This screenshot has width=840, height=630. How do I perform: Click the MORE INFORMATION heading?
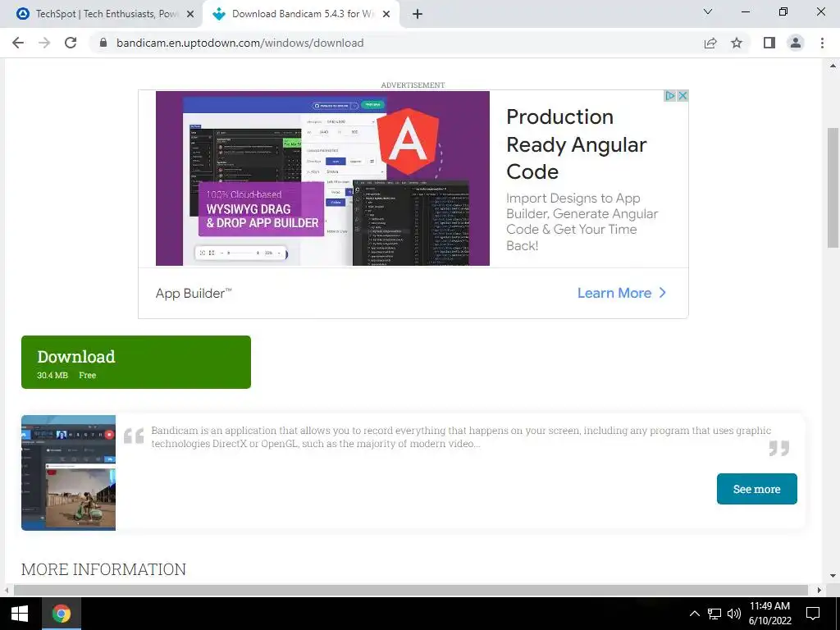[103, 569]
